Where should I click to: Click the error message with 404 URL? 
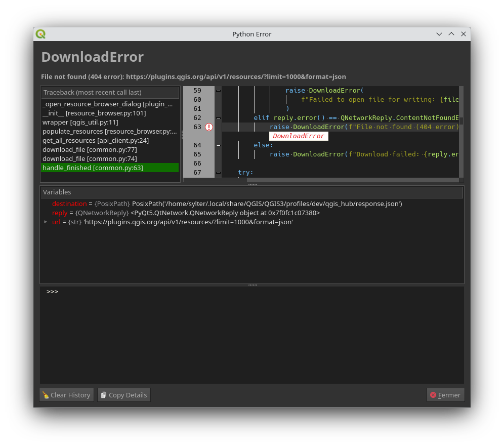coord(193,77)
